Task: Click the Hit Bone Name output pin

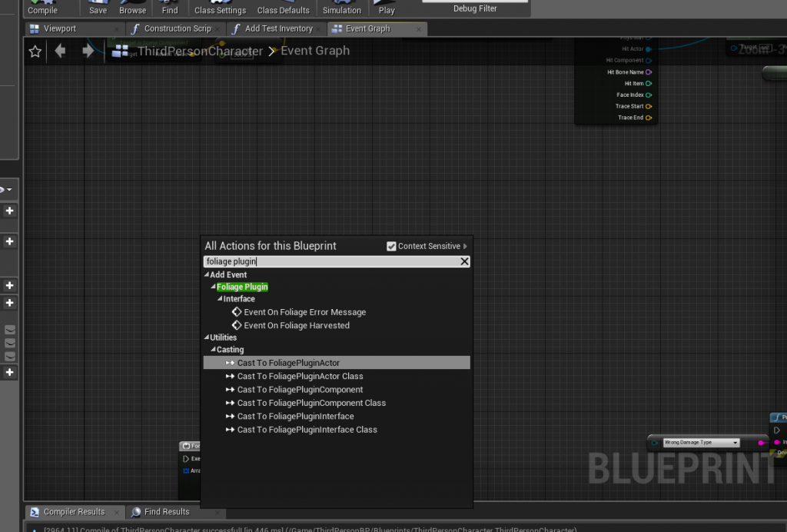Action: (x=649, y=72)
